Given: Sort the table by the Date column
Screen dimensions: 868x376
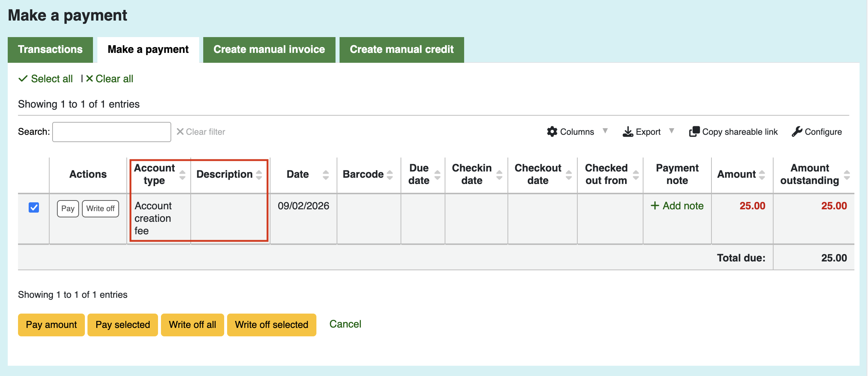Looking at the screenshot, I should click(326, 174).
